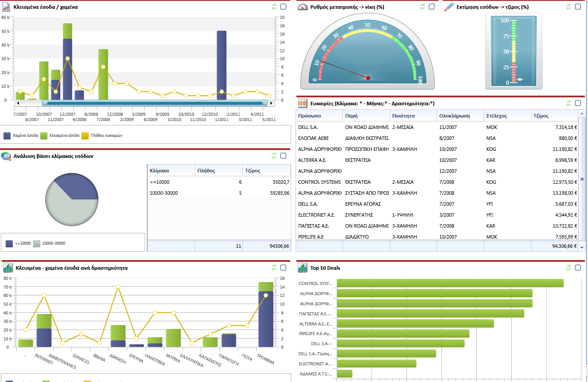Sort Ευκαιρίες table by Τζίρος column header

tap(555, 116)
